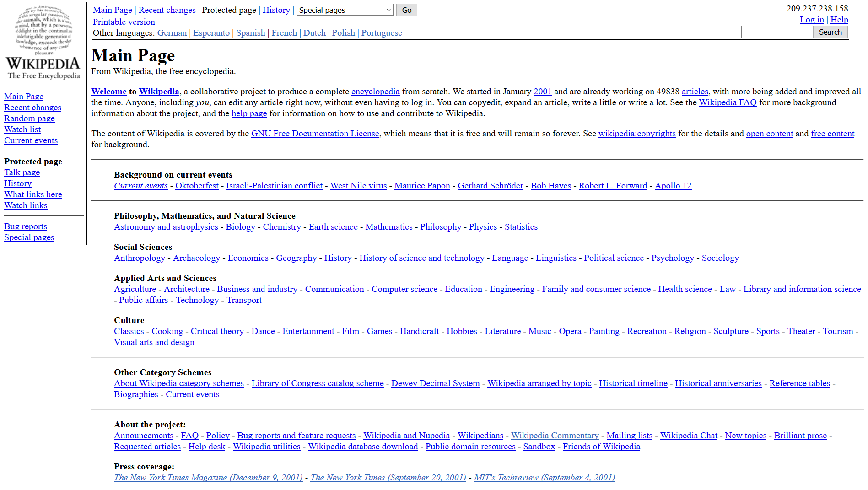
Task: Open the Sandbox link
Action: pos(539,447)
